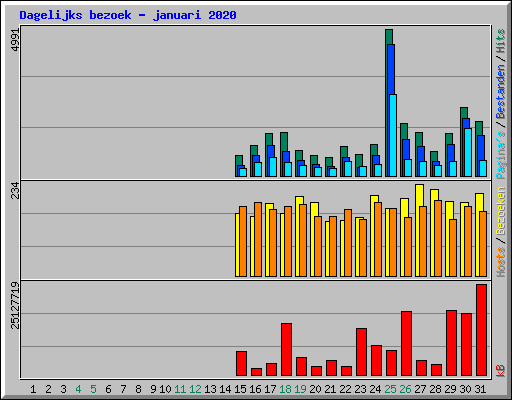Click the Hits legend label
The height and width of the screenshot is (400, 512).
(x=500, y=41)
